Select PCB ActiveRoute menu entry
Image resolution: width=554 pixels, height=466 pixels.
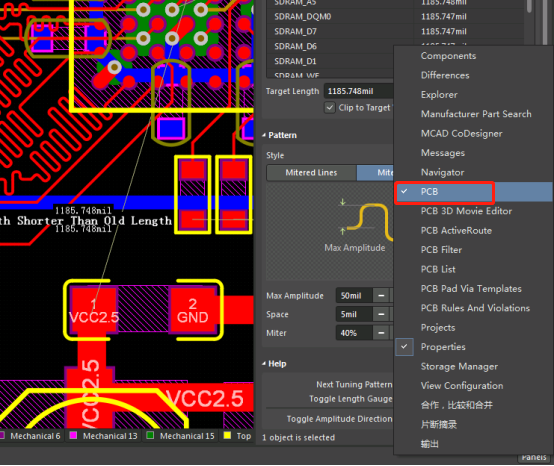click(x=456, y=231)
